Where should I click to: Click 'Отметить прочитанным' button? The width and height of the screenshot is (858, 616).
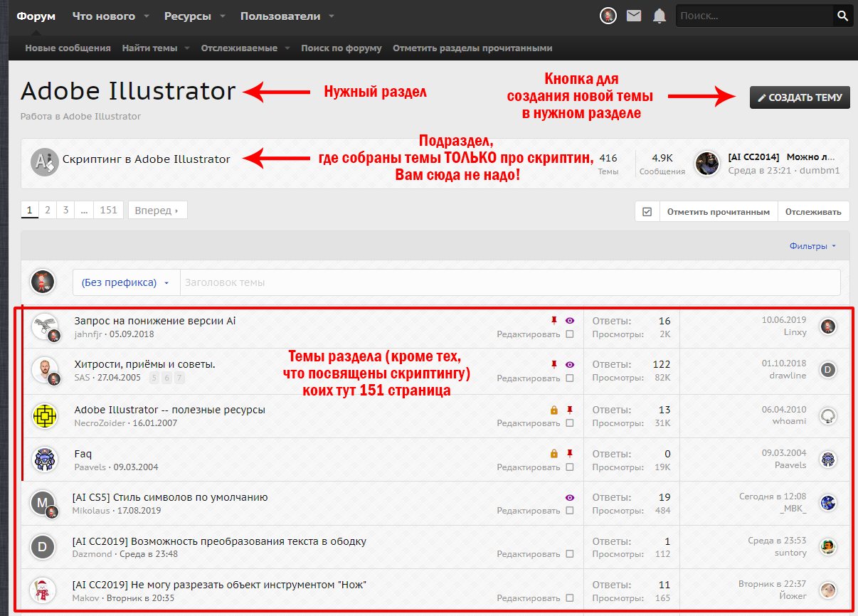click(719, 211)
